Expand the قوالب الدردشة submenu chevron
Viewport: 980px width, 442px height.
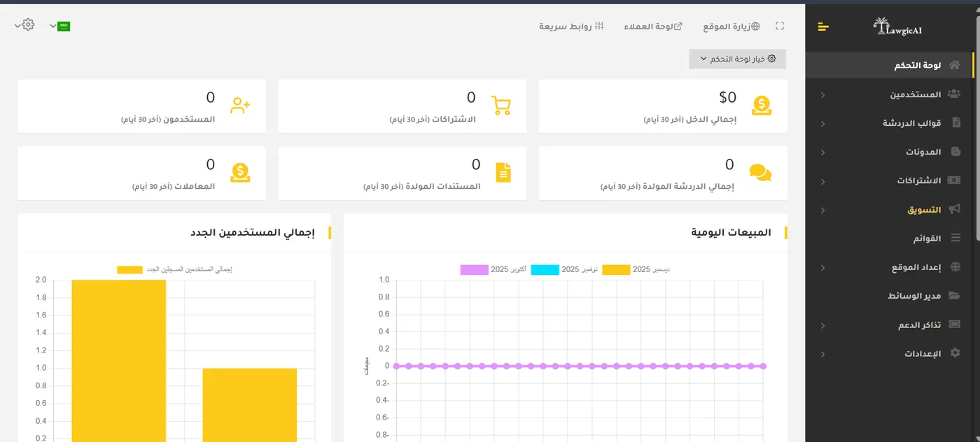coord(822,124)
